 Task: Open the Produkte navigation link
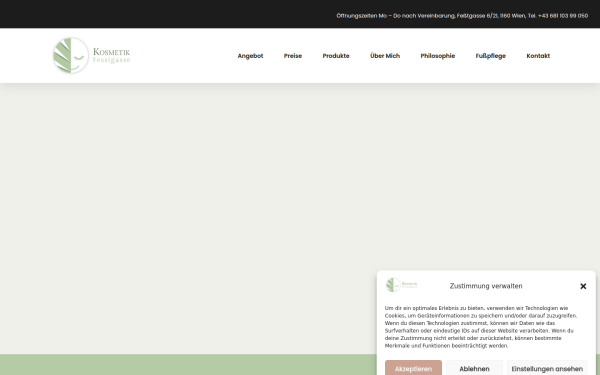336,56
